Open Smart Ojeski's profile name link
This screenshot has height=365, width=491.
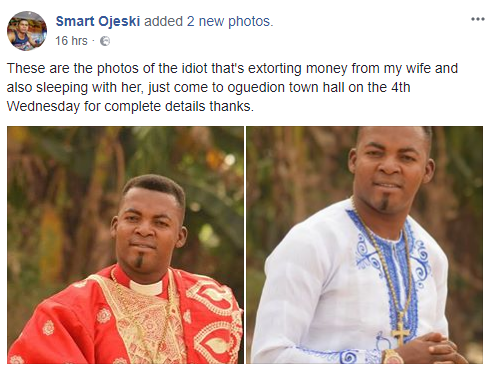[98, 21]
